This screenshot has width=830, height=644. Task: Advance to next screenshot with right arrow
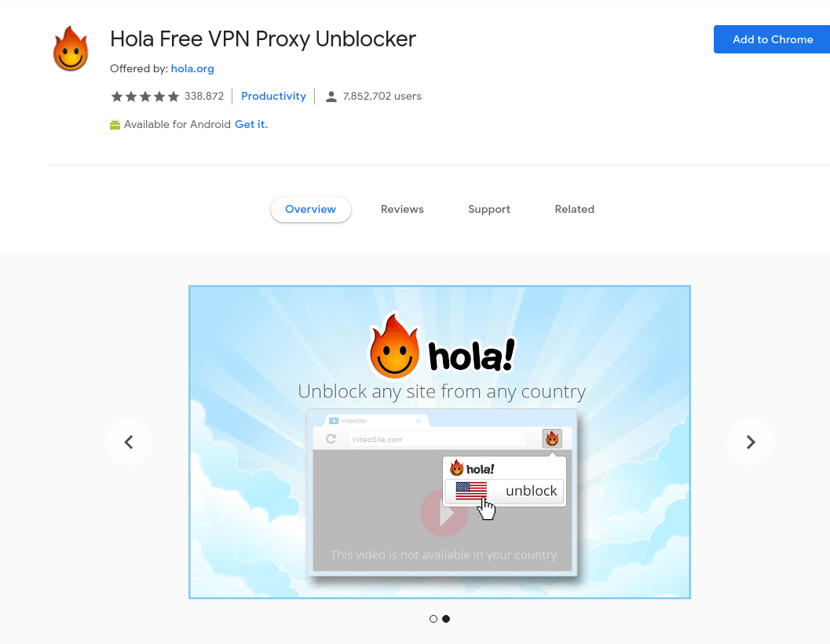(750, 442)
